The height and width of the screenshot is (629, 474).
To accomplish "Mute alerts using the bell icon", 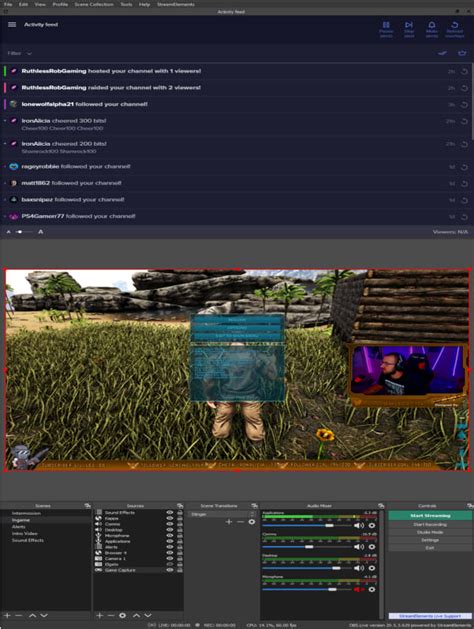I will pos(431,30).
